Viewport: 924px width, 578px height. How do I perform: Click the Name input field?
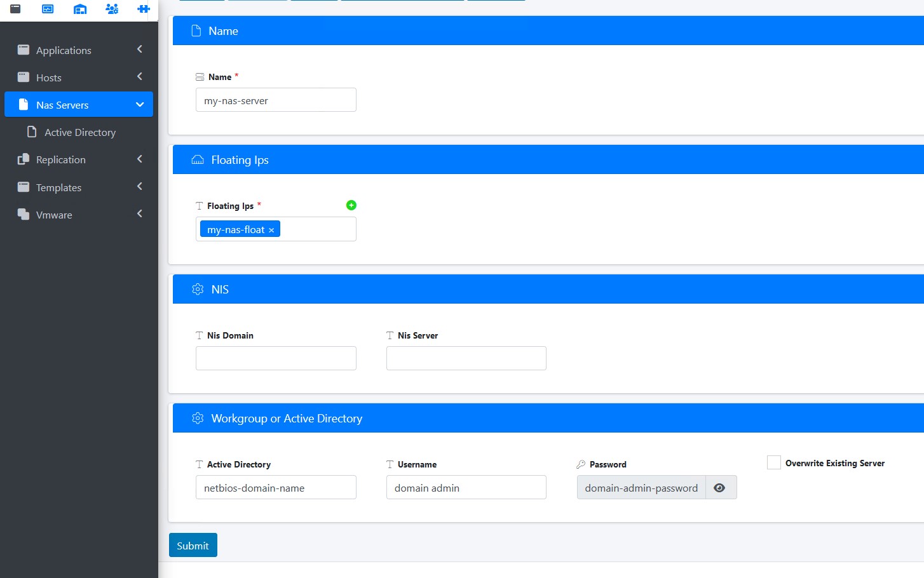(x=276, y=100)
